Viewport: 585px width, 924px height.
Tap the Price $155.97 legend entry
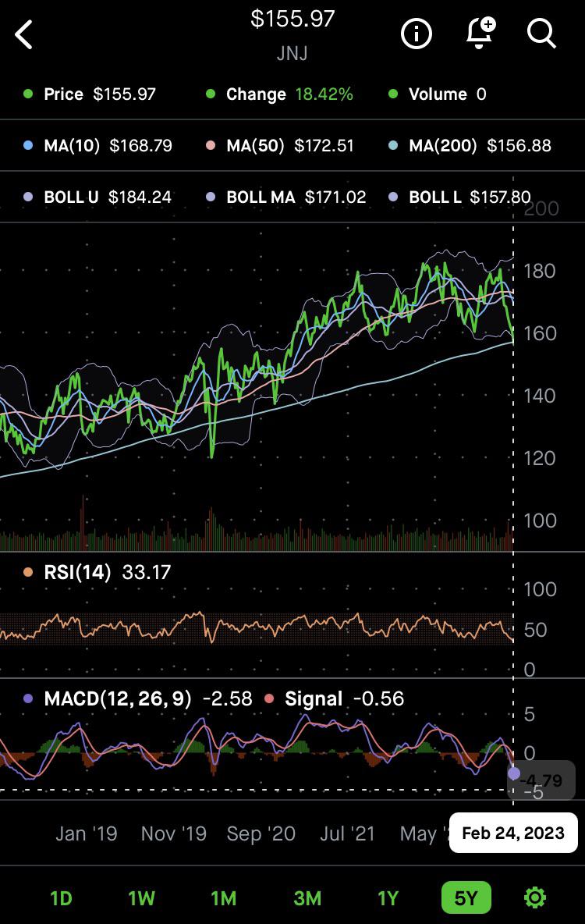90,94
